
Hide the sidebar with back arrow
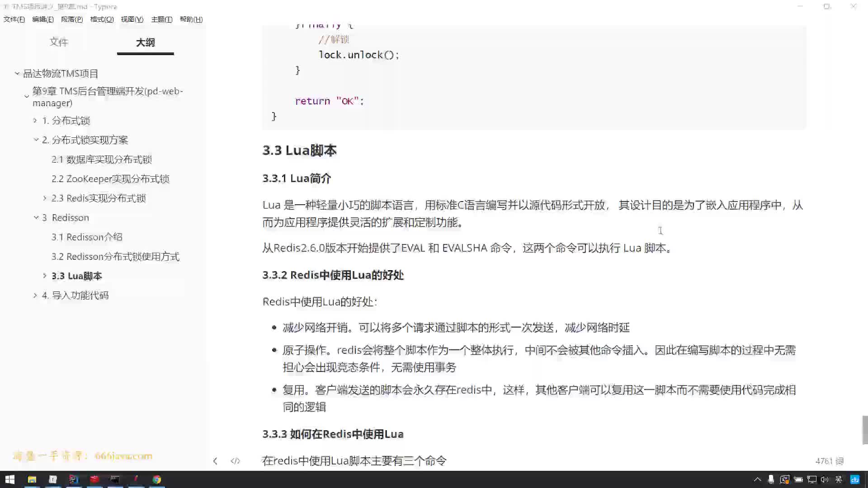coord(215,461)
